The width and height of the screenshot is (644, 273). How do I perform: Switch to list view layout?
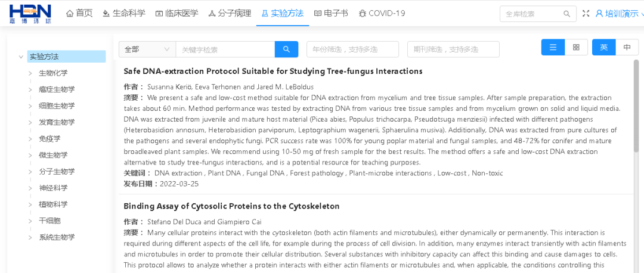coord(553,48)
